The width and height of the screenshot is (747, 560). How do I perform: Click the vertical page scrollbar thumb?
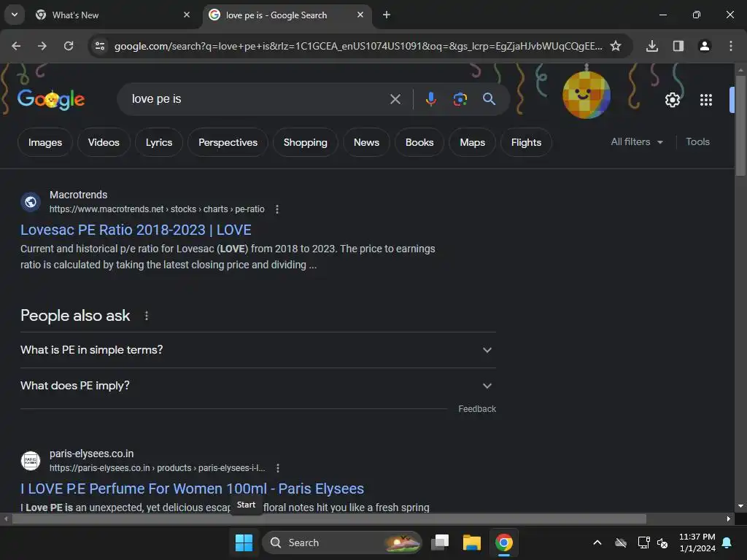[x=740, y=126]
